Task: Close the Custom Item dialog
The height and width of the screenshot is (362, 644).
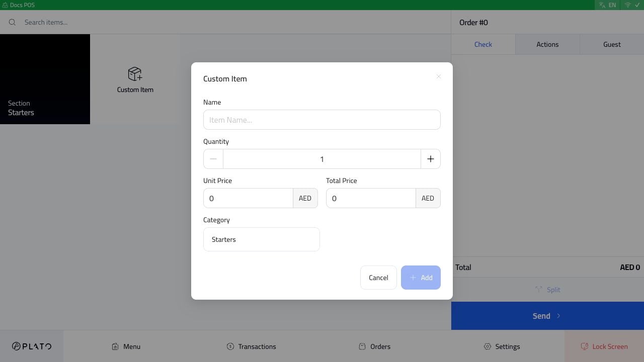Action: (439, 76)
